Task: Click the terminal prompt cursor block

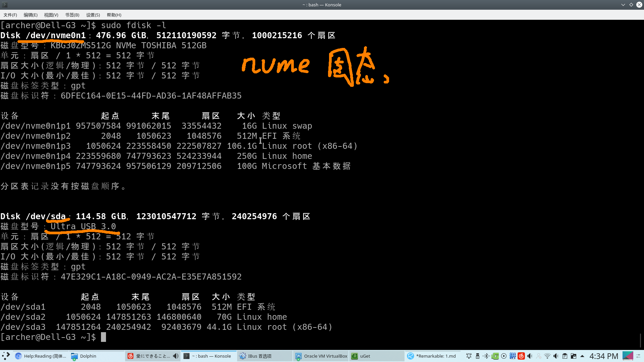Action: (103, 337)
